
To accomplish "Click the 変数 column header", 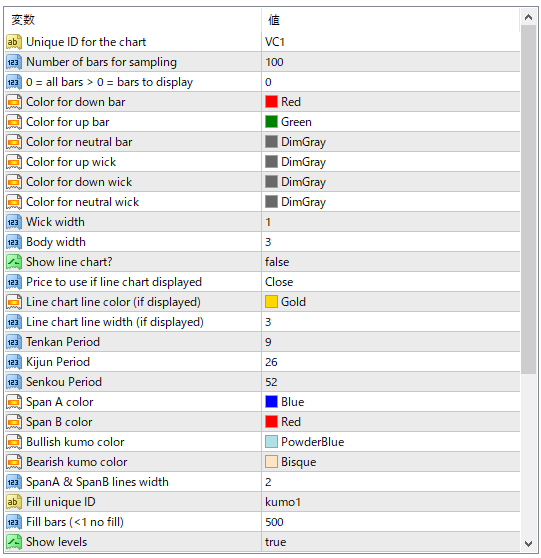I will [133, 20].
